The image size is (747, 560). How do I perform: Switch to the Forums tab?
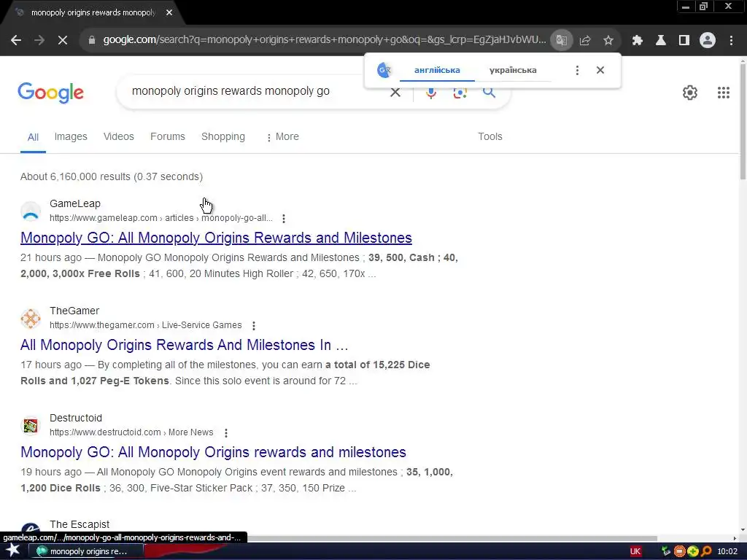167,136
